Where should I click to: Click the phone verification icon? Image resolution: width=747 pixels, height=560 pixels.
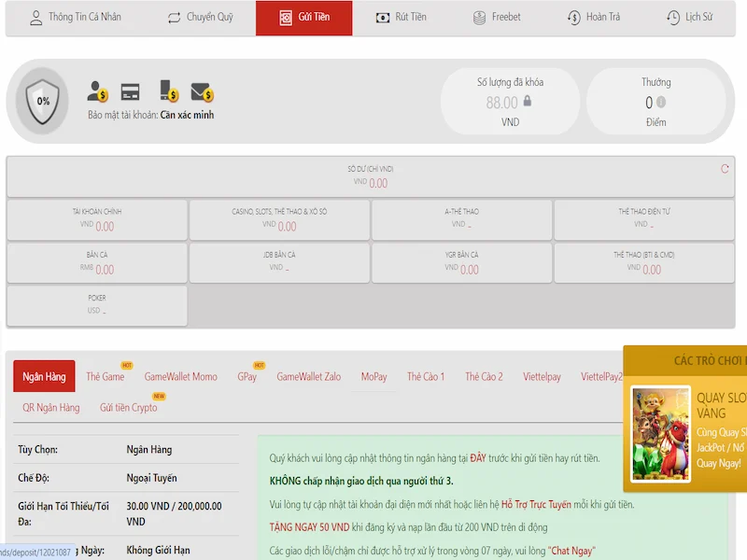click(x=168, y=91)
